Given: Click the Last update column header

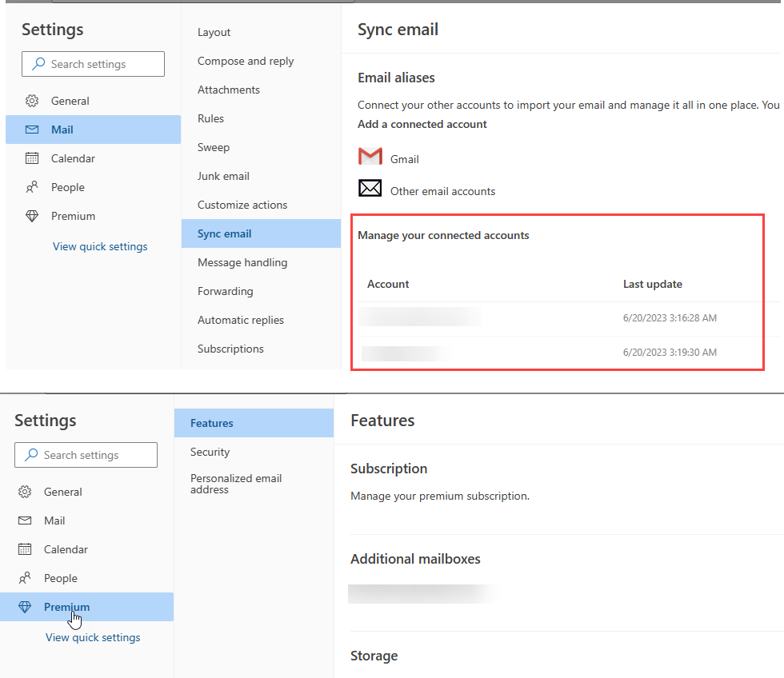Looking at the screenshot, I should pos(653,285).
